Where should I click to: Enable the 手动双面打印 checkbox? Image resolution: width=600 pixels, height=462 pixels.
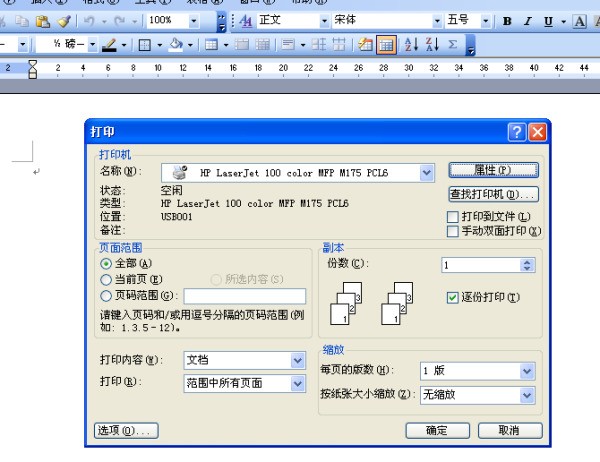pos(453,231)
